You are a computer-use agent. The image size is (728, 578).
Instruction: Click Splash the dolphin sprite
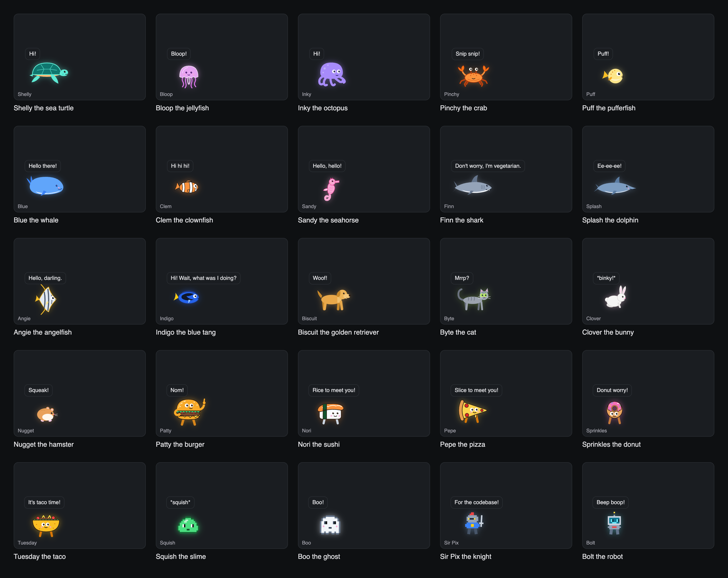pos(615,186)
